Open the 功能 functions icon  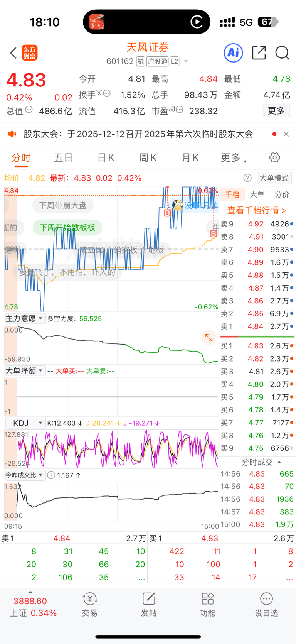[207, 605]
